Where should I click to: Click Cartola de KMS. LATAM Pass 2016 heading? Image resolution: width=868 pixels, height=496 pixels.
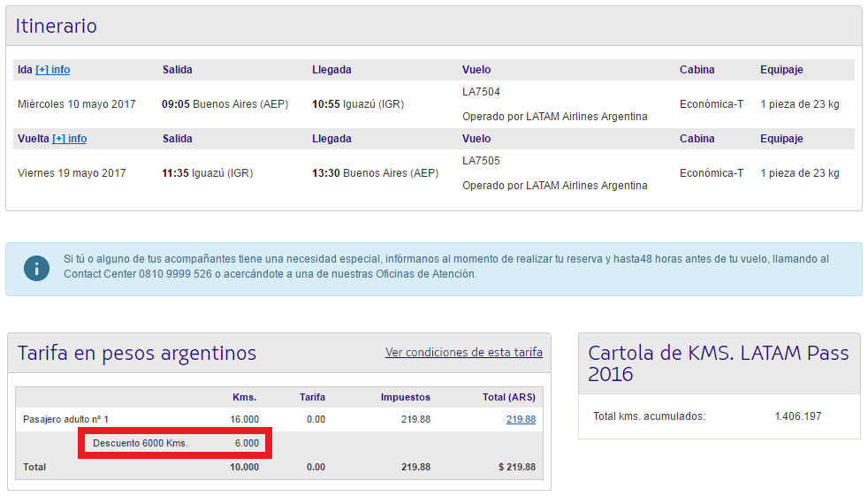(x=718, y=363)
